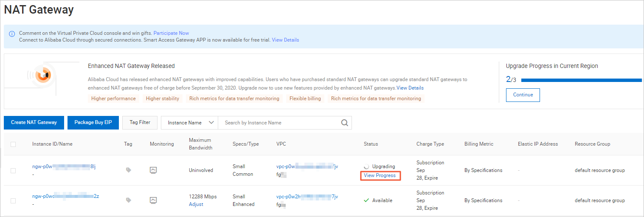Open monitoring chart for ngw-p0w...8lj instance
Image resolution: width=644 pixels, height=217 pixels.
pyautogui.click(x=153, y=170)
